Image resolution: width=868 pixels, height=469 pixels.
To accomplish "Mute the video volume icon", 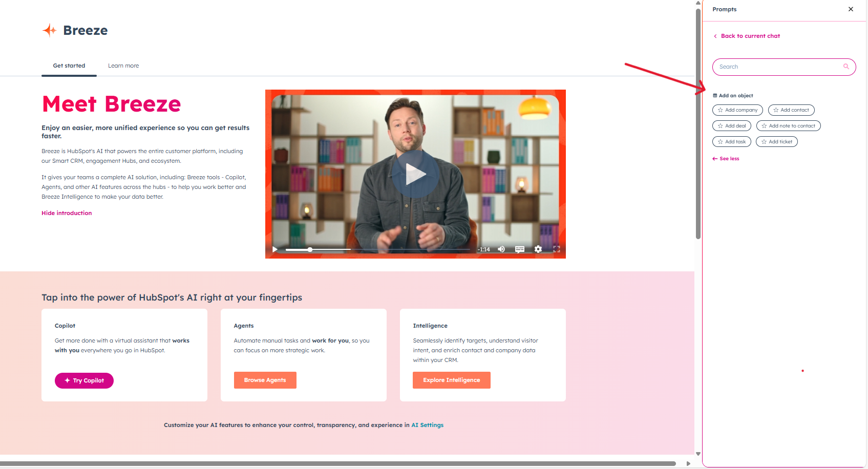I will point(501,249).
